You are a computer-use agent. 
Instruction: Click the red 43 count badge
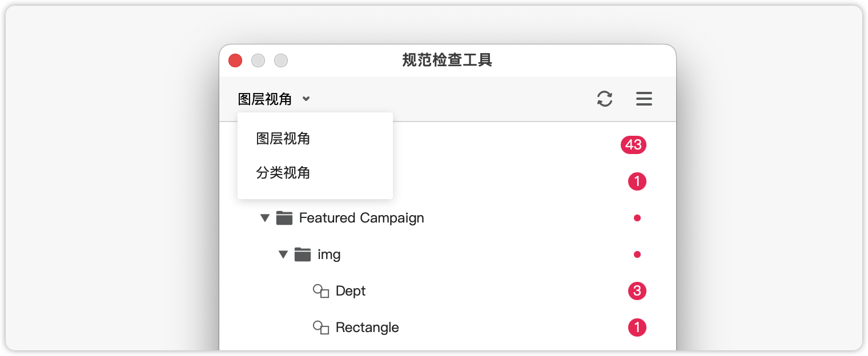(633, 145)
